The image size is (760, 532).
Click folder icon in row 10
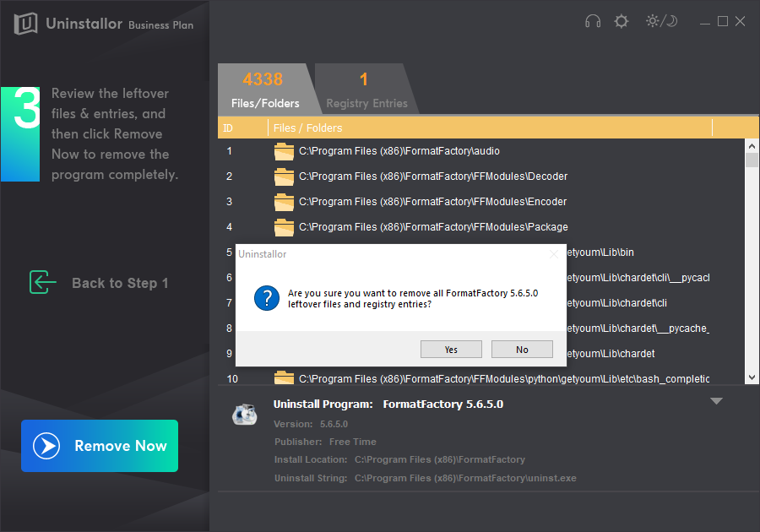(284, 378)
